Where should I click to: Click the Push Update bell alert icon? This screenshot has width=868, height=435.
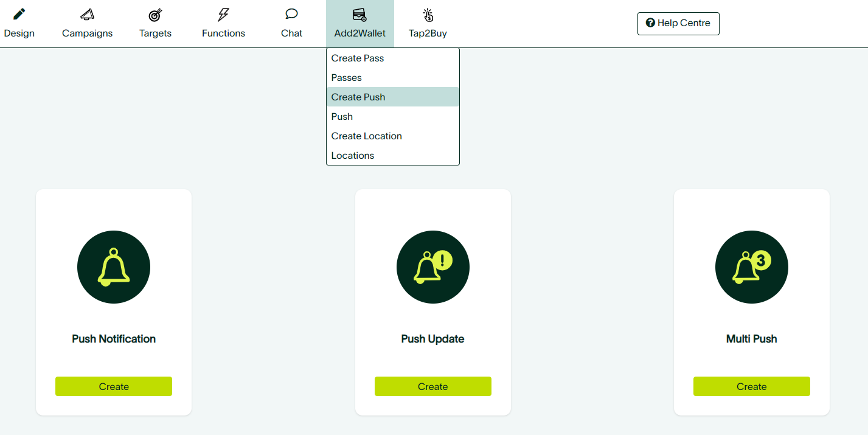pyautogui.click(x=433, y=267)
